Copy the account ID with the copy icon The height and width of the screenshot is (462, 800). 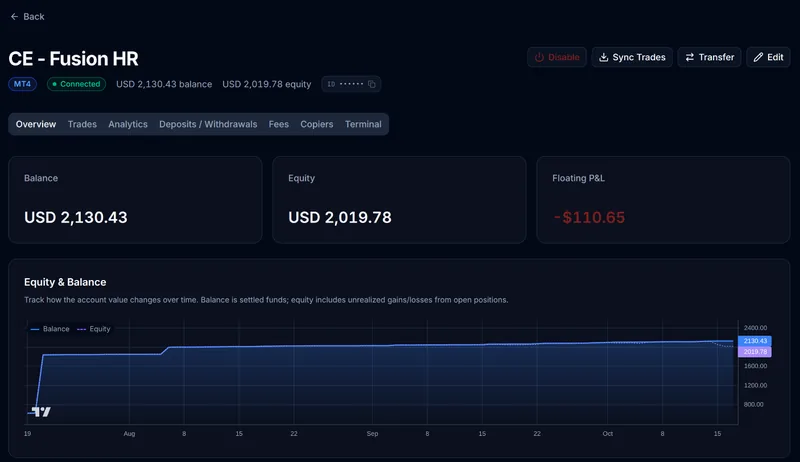(x=372, y=84)
